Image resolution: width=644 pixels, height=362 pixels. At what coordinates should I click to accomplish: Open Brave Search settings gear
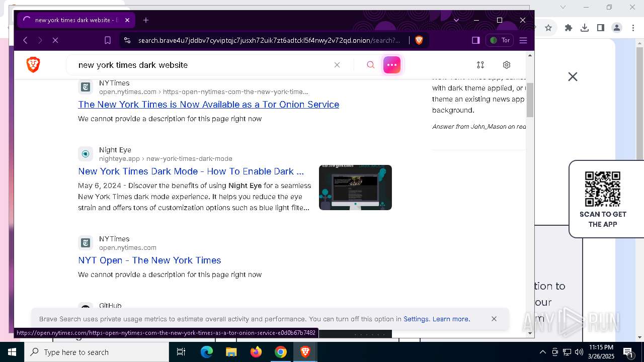[507, 65]
